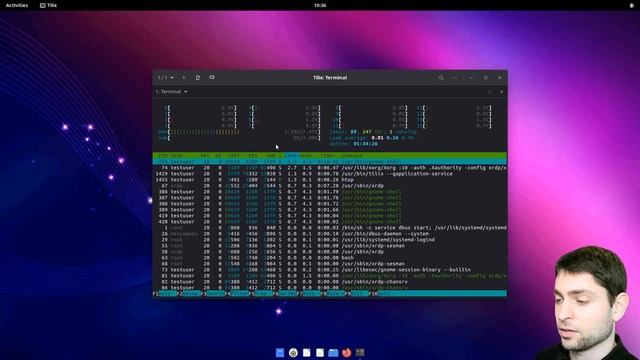Open the Tilix app menu in top bar
Viewport: 640px width, 360px height.
[x=49, y=5]
